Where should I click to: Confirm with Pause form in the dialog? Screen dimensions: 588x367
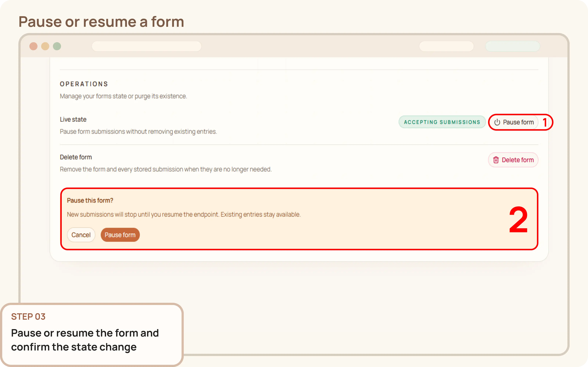[120, 235]
